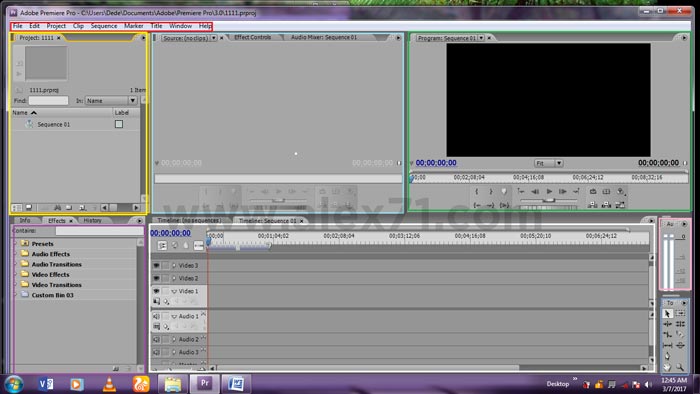Screen dimensions: 700x394
Task: Select the Ripple Edit tool
Action: (667, 324)
